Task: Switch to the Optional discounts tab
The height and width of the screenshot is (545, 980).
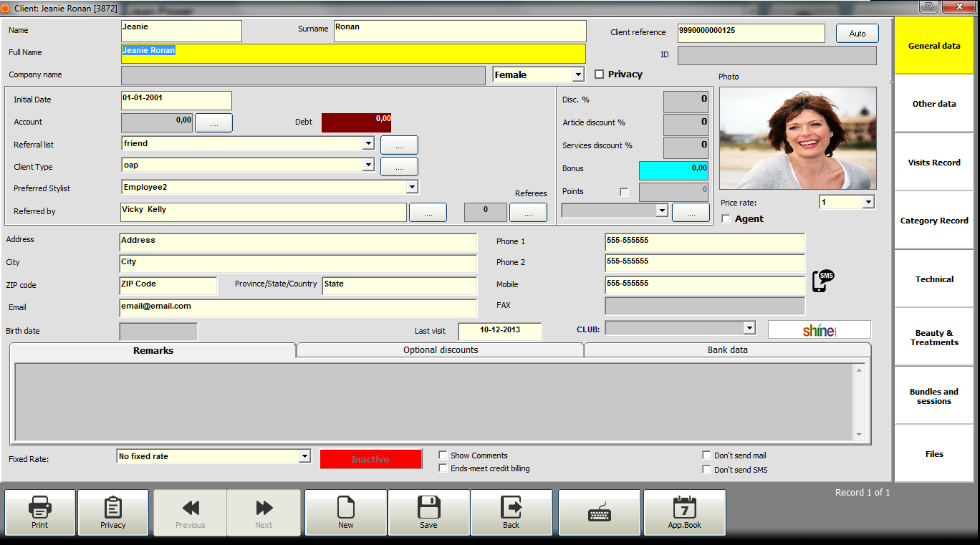Action: point(440,350)
